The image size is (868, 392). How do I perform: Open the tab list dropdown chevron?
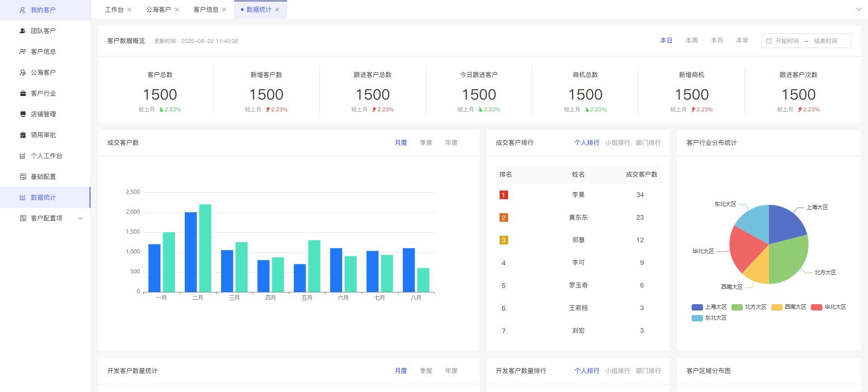click(x=859, y=9)
